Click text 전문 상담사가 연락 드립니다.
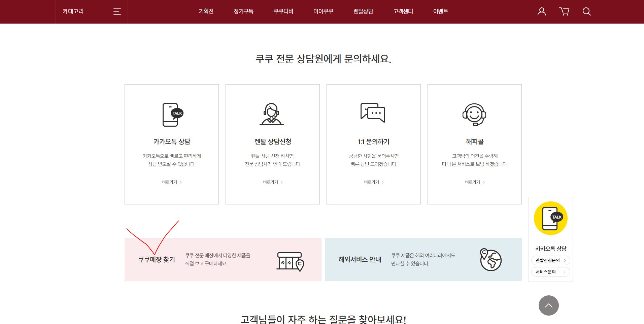644x324 pixels. coord(273,164)
